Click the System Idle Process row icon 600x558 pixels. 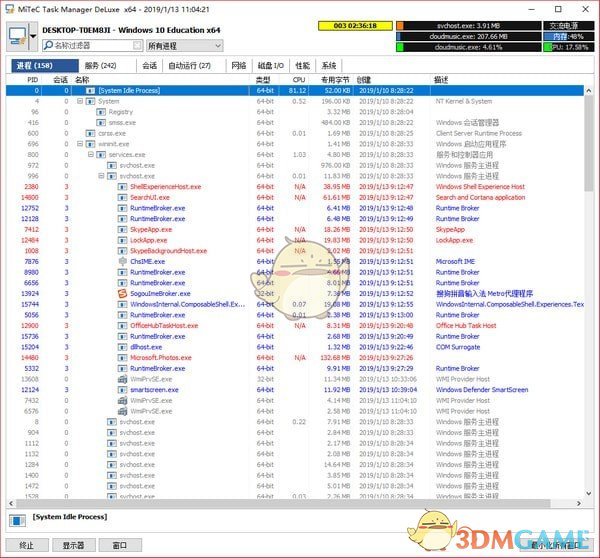click(90, 91)
